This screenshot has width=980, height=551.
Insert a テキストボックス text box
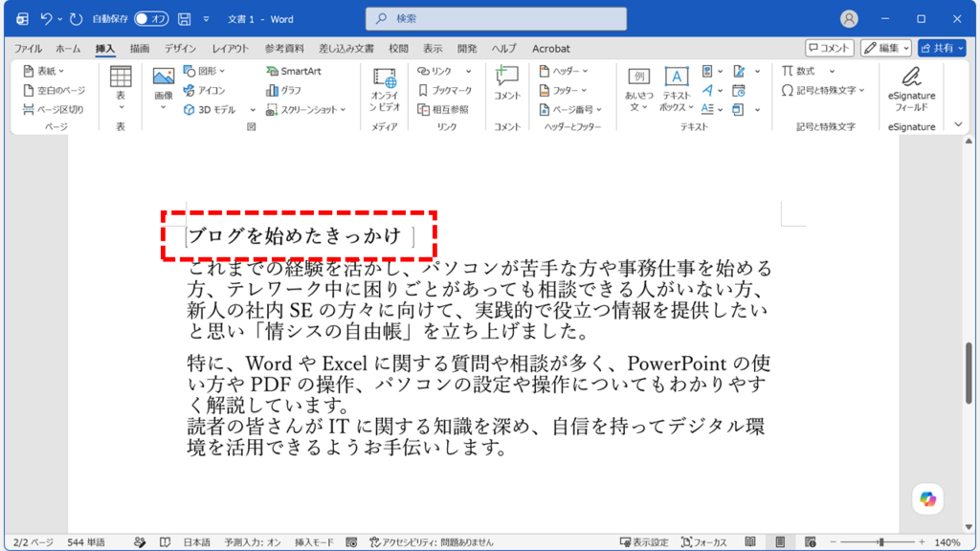[677, 89]
